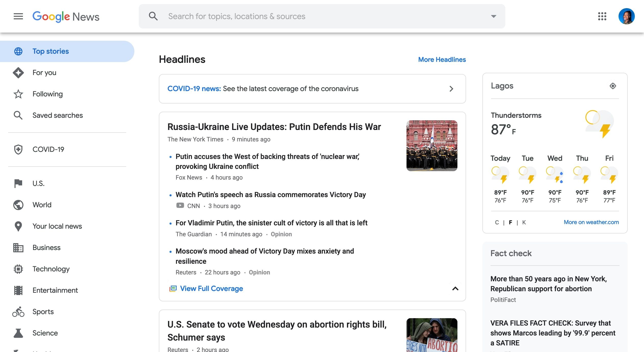This screenshot has width=644, height=352.
Task: Expand the COVID-19 news coverage banner
Action: (451, 89)
